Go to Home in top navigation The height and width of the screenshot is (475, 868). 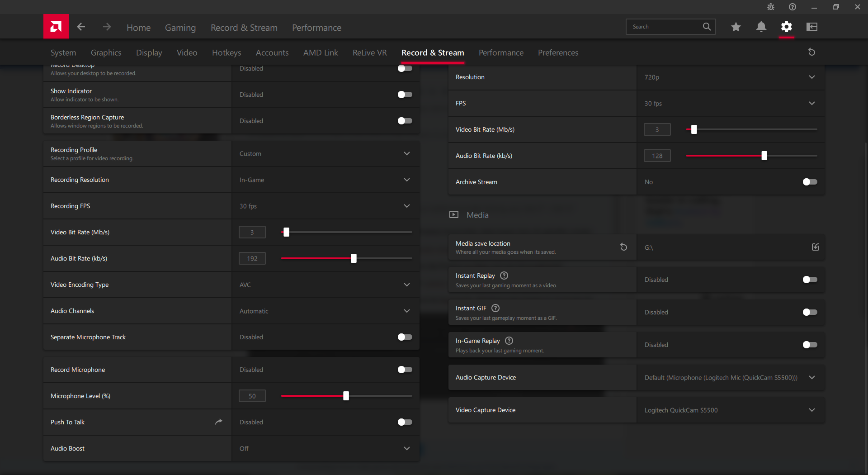(x=139, y=28)
